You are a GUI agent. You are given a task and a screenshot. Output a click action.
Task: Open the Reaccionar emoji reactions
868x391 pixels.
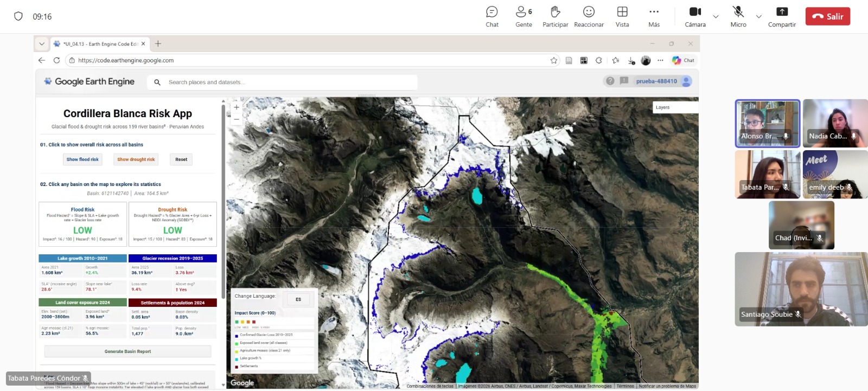pyautogui.click(x=589, y=16)
